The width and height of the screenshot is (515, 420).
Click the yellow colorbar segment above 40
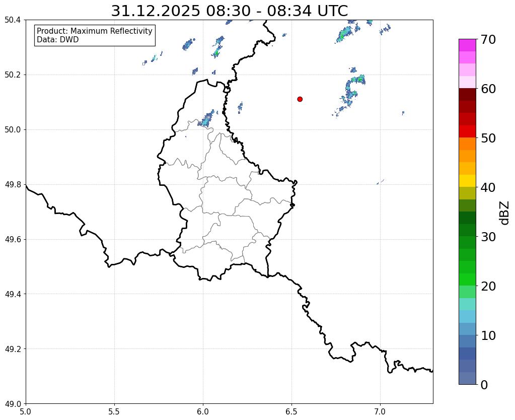(x=467, y=181)
